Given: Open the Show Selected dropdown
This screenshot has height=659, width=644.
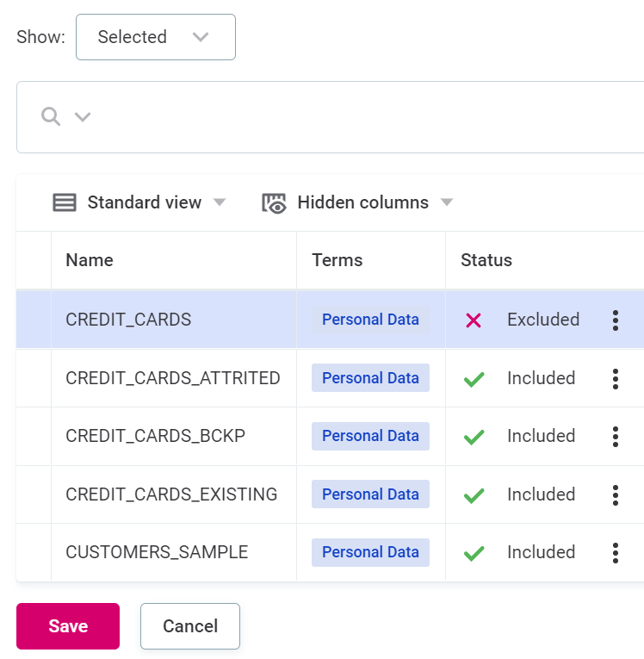Looking at the screenshot, I should click(x=156, y=37).
